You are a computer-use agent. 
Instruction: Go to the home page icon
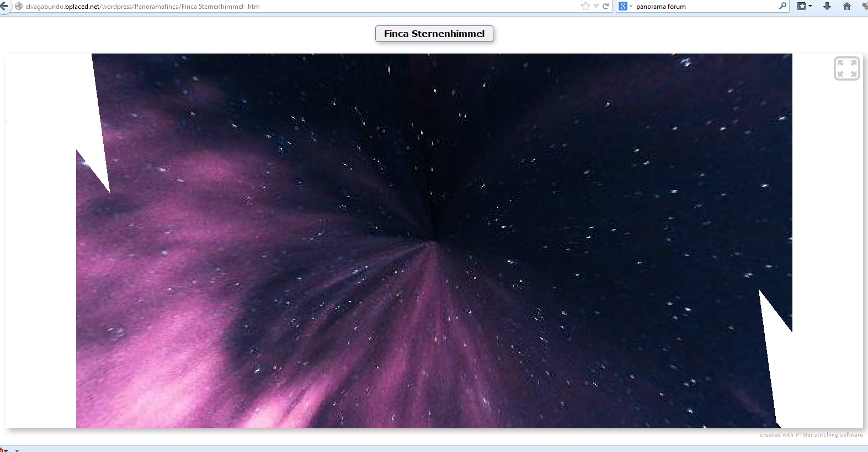point(846,6)
